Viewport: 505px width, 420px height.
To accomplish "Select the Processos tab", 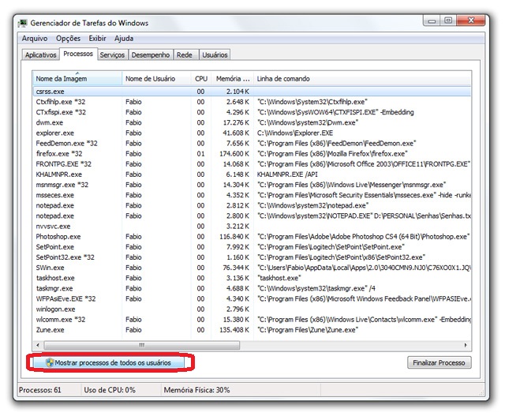I will tap(78, 54).
